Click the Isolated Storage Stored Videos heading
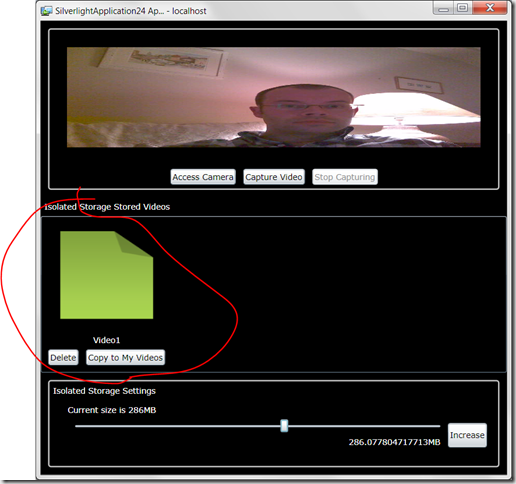The width and height of the screenshot is (516, 484). point(107,207)
